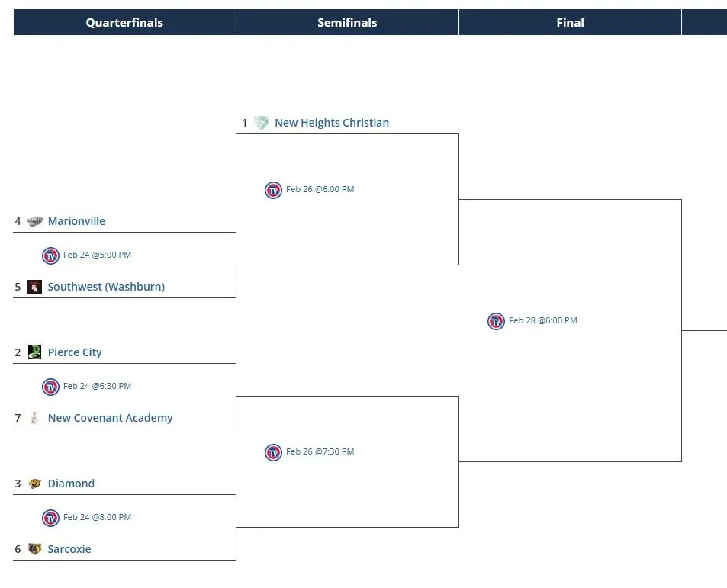Click the New Covenant Academy team logo

tap(34, 418)
